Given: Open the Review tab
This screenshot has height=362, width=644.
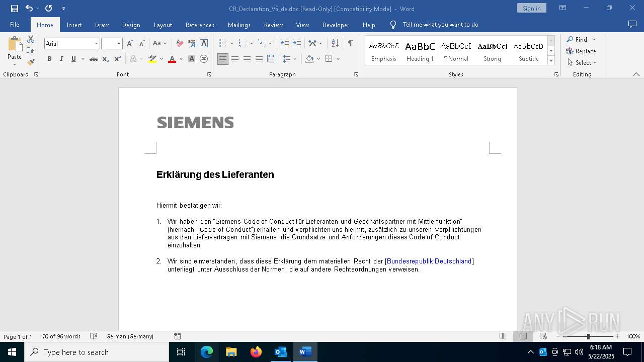Looking at the screenshot, I should tap(273, 25).
